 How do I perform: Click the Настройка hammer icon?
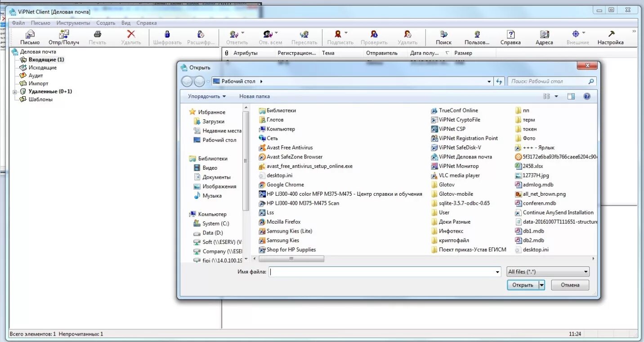click(611, 34)
